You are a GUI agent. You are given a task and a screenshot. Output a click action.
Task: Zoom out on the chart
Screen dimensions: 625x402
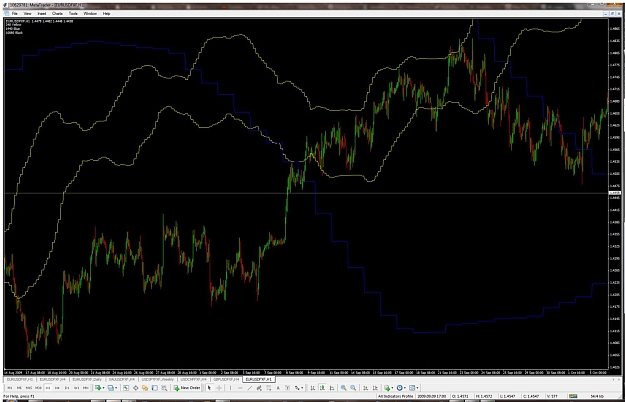pyautogui.click(x=353, y=388)
